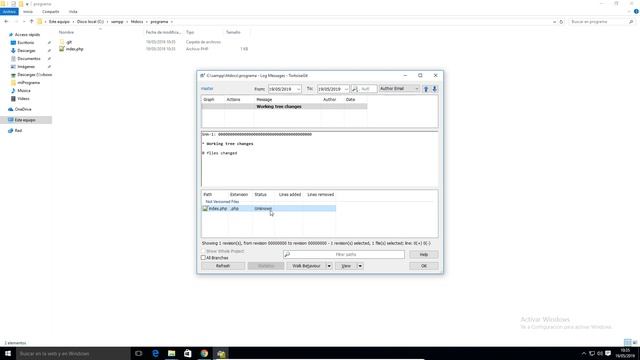640x360 pixels.
Task: Open Microsoft Store from the taskbar
Action: [x=188, y=353]
